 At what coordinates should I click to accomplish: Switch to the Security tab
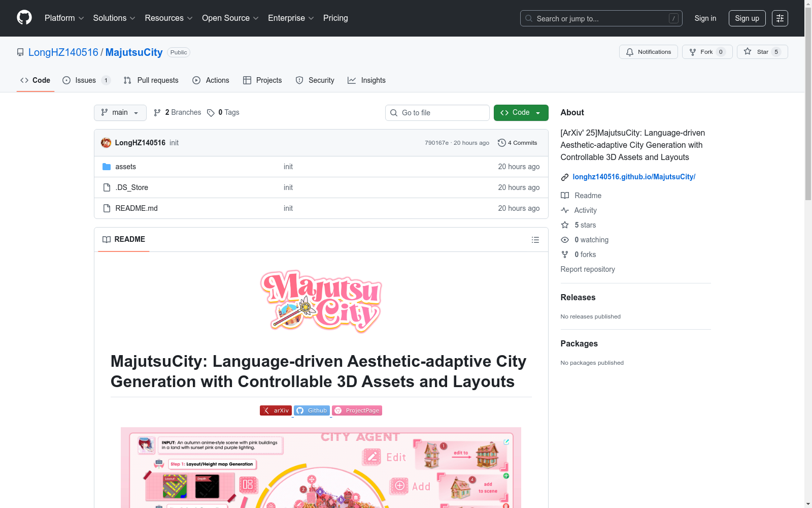[x=315, y=80]
